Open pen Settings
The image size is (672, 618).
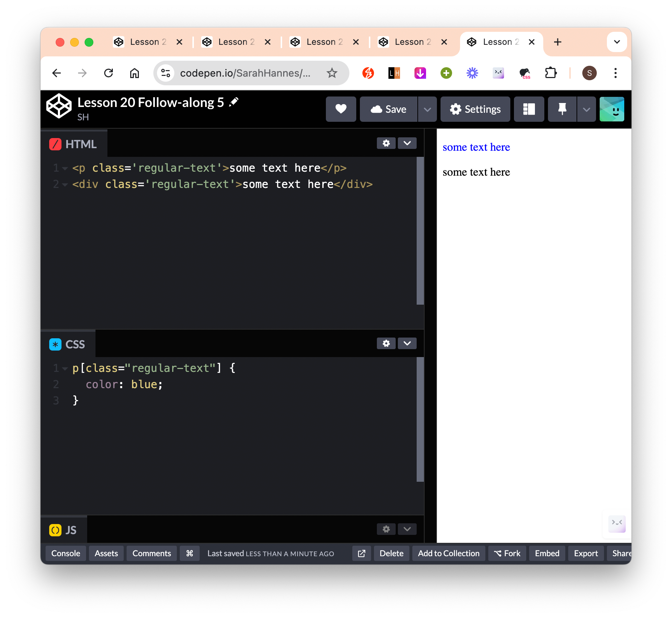point(475,109)
